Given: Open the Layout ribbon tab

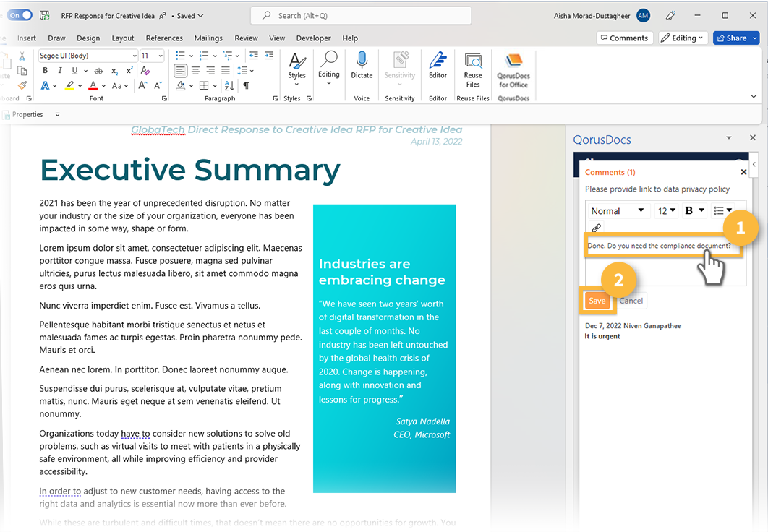Looking at the screenshot, I should point(122,38).
